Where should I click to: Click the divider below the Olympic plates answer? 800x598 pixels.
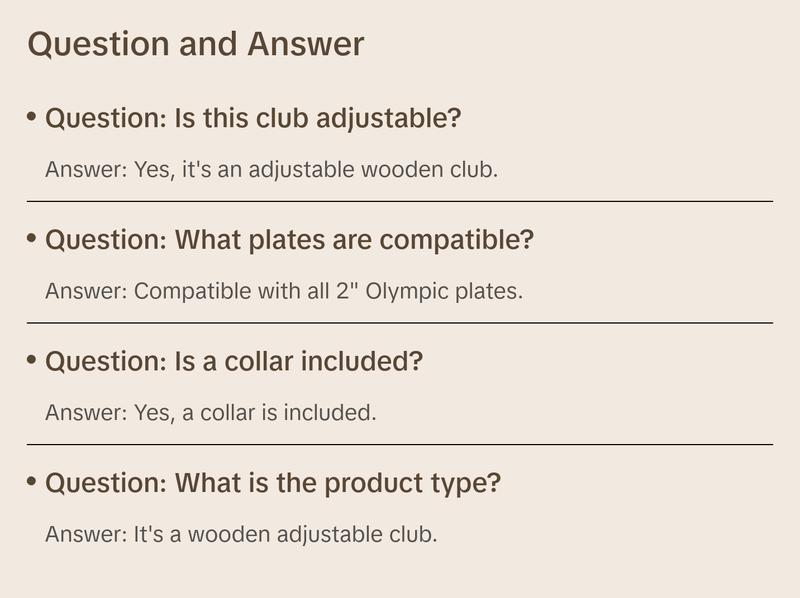(400, 323)
